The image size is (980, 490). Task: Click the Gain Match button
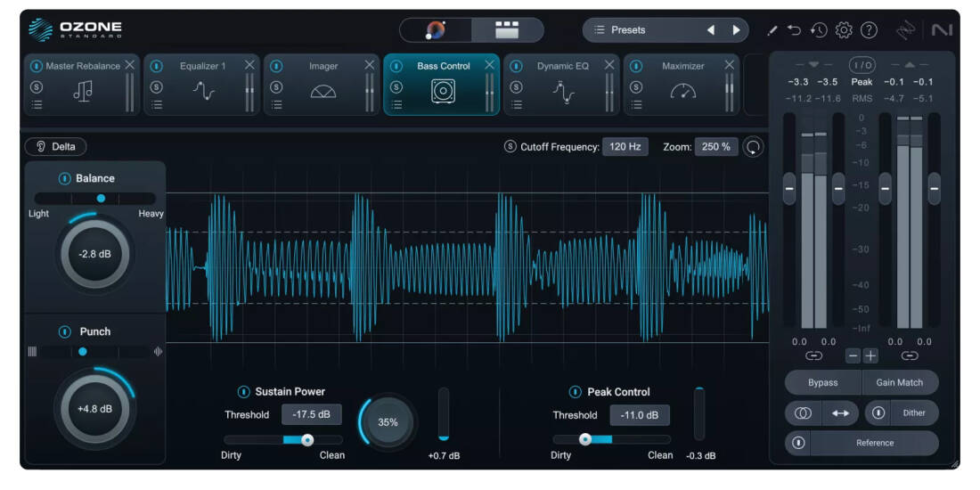click(x=900, y=382)
